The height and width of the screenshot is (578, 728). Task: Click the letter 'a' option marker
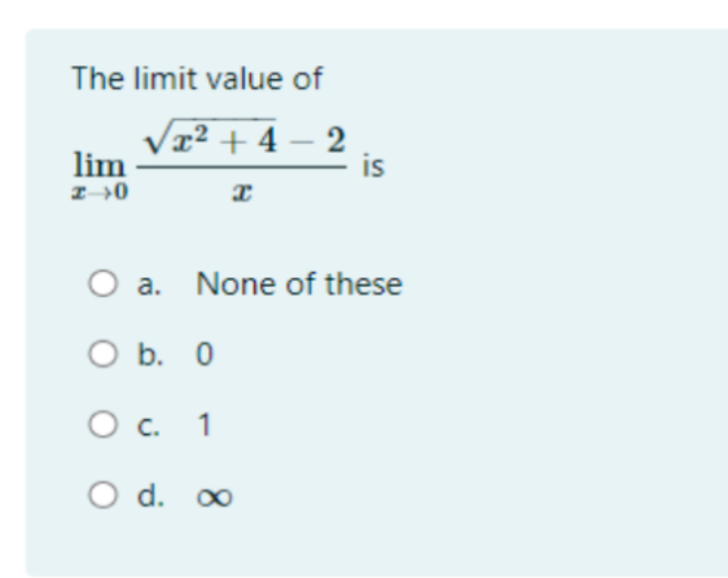click(x=145, y=285)
